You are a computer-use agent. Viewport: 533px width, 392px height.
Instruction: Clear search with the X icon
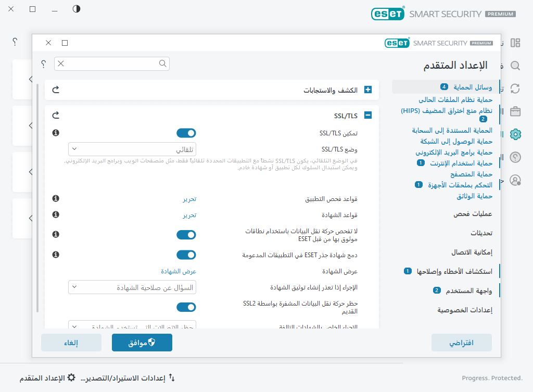click(61, 64)
